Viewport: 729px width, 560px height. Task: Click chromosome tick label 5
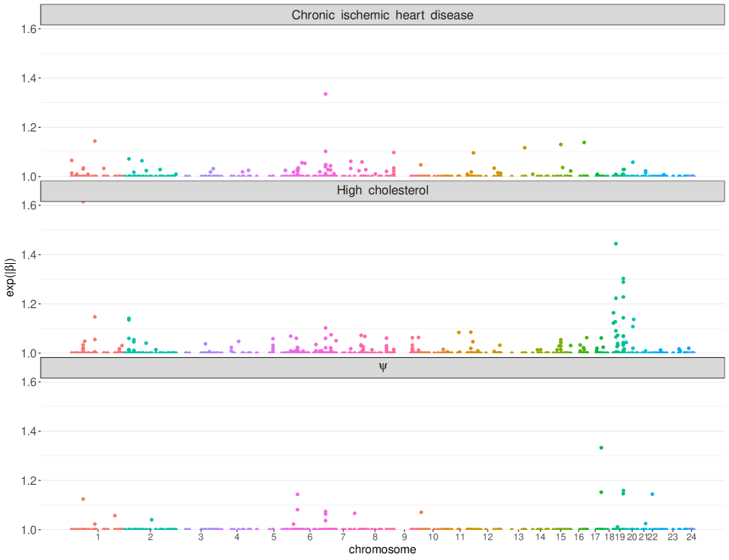[x=274, y=537]
